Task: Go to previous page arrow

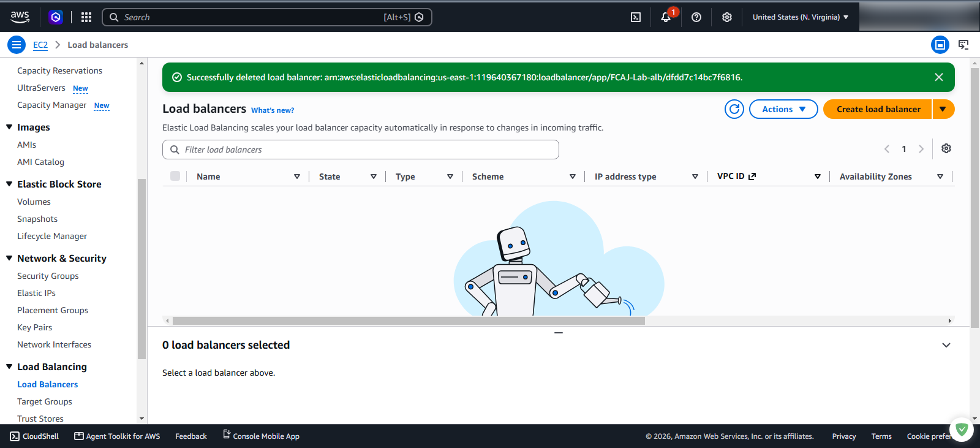Action: click(x=886, y=149)
